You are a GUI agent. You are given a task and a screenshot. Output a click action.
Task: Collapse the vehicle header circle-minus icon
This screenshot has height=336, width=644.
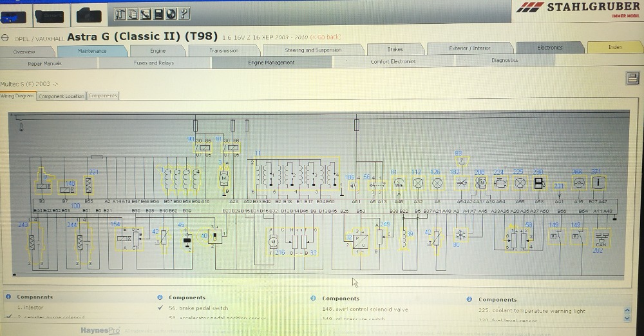click(5, 38)
